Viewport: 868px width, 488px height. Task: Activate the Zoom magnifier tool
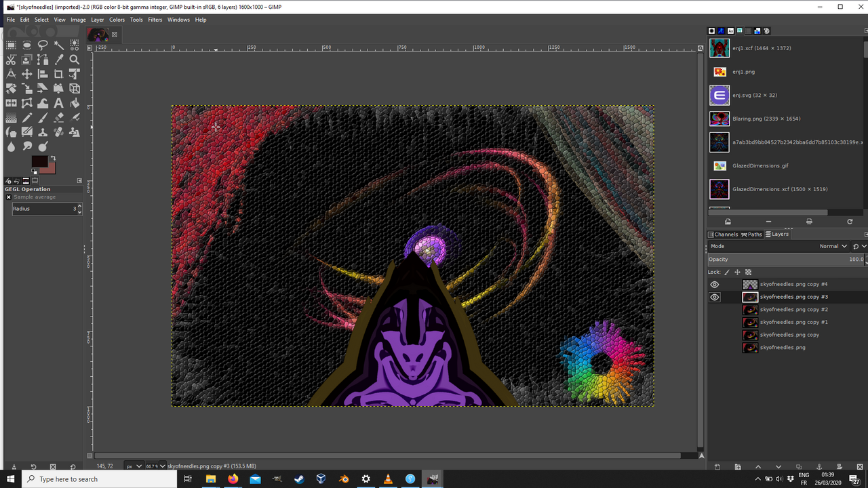[75, 60]
